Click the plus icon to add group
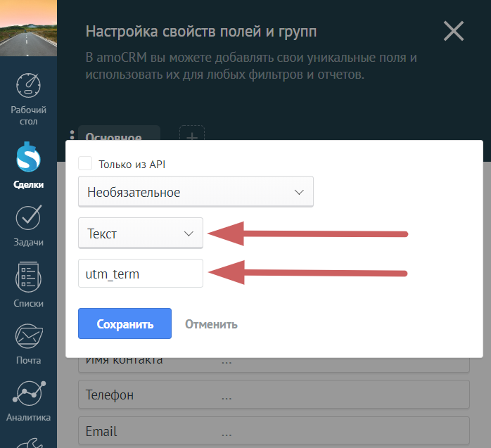Viewport: 491px width, 448px height. click(x=192, y=135)
